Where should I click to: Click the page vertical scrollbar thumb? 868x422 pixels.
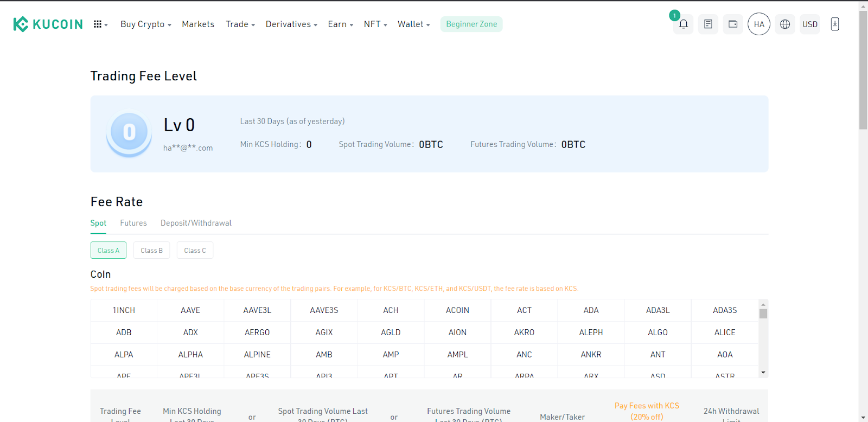pos(863,69)
